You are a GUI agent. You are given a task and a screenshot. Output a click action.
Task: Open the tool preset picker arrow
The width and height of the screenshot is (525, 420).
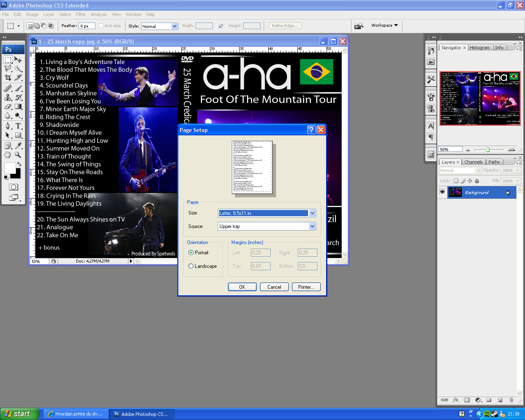pos(18,26)
